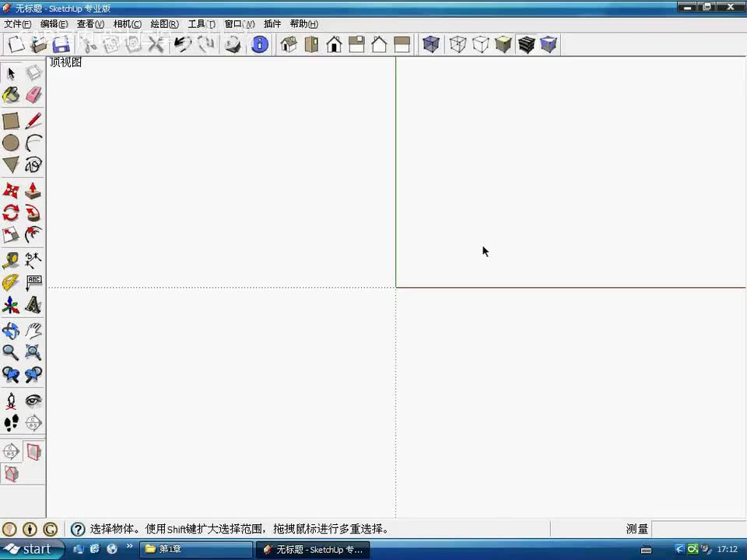Choose the Tape Measure tool
747x560 pixels.
click(11, 261)
